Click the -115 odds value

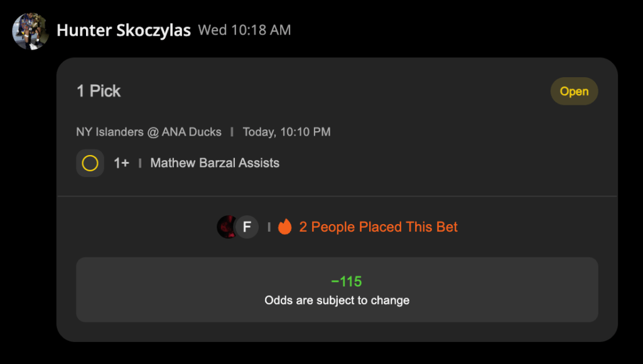pos(346,282)
